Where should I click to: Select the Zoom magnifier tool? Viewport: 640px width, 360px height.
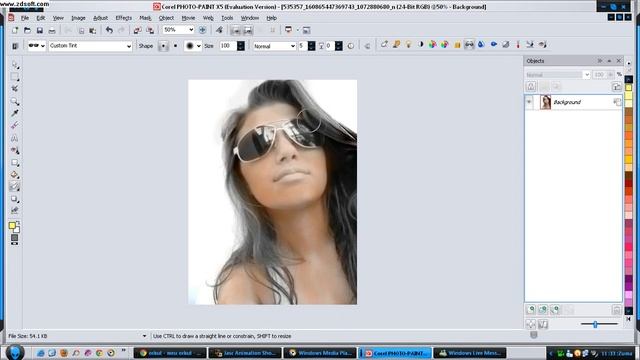tap(15, 101)
